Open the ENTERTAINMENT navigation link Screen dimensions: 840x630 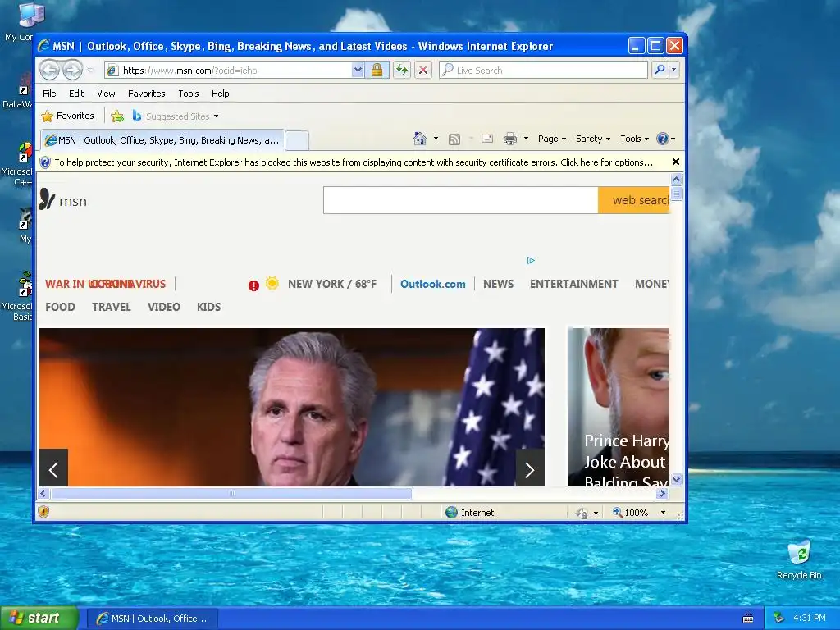click(x=573, y=284)
